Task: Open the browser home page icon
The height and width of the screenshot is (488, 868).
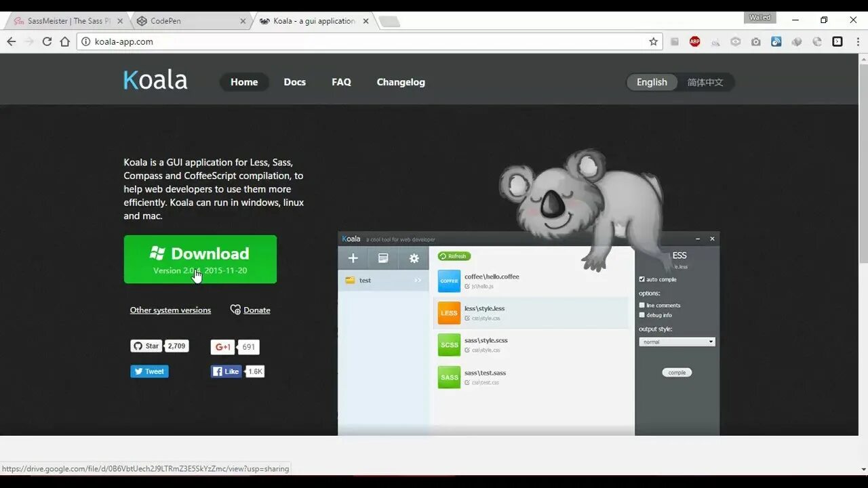Action: (x=65, y=41)
